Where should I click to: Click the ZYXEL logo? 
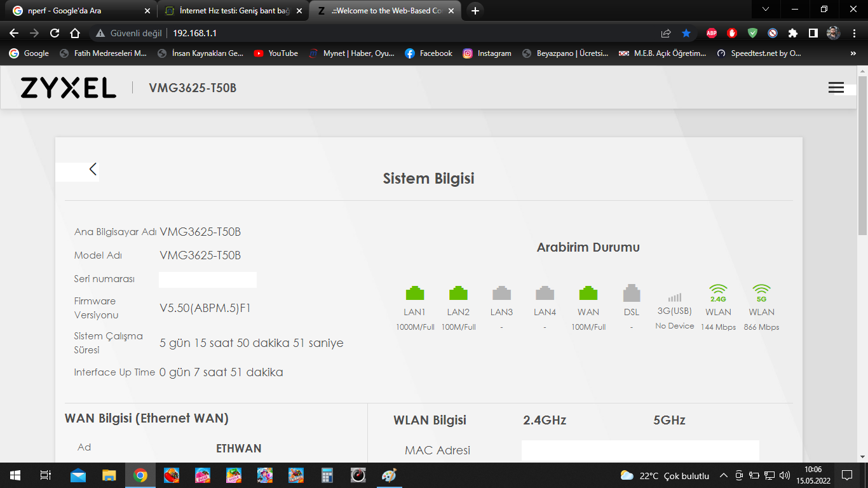coord(69,88)
